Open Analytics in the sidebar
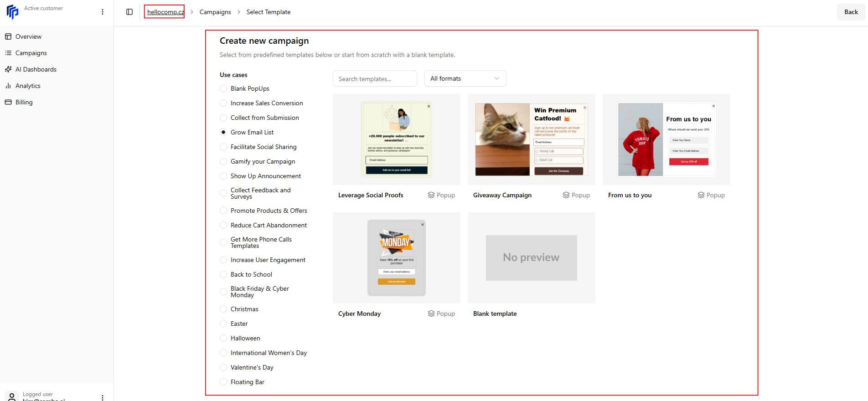This screenshot has height=401, width=868. (28, 86)
